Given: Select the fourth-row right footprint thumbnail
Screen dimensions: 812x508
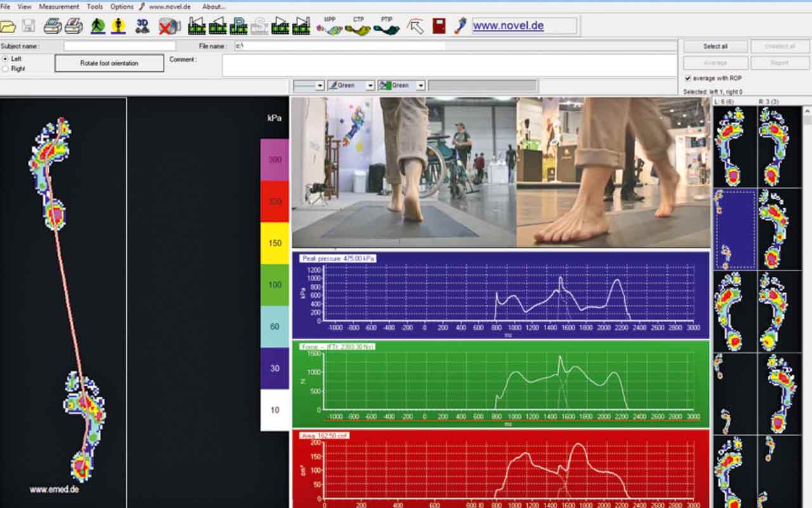Looking at the screenshot, I should 780,394.
